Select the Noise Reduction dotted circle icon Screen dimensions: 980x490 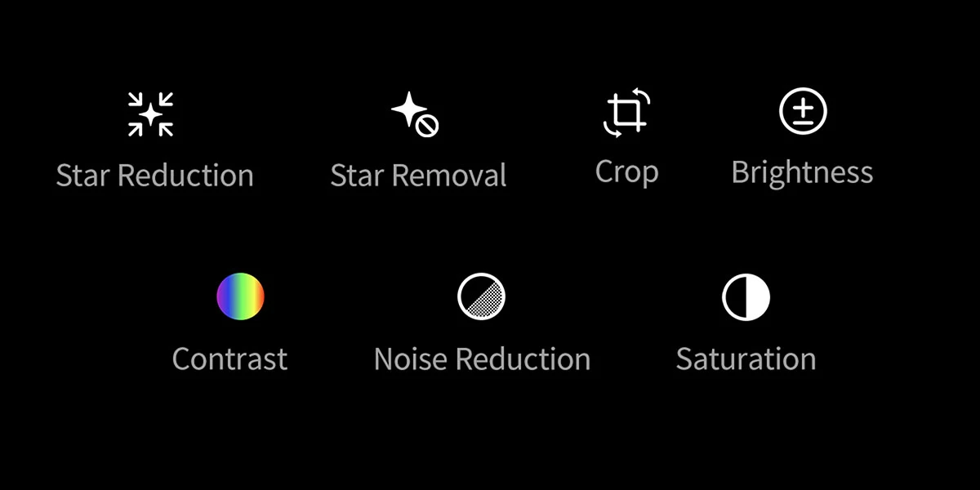[481, 296]
